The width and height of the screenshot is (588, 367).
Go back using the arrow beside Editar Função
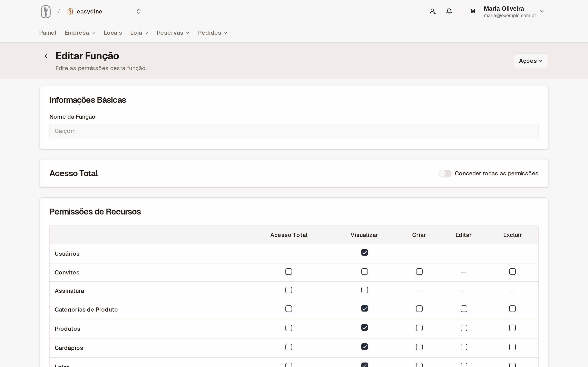(x=46, y=56)
